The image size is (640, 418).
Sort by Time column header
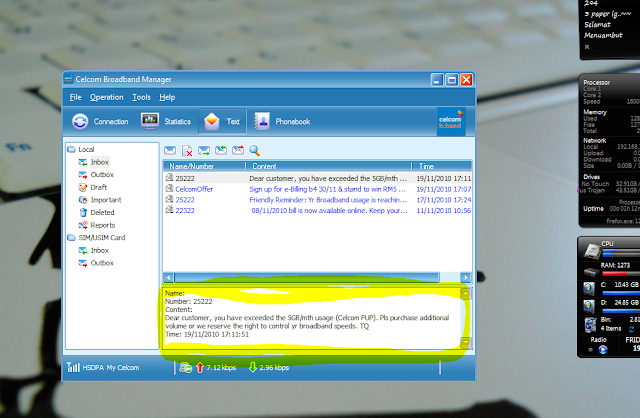pos(442,166)
